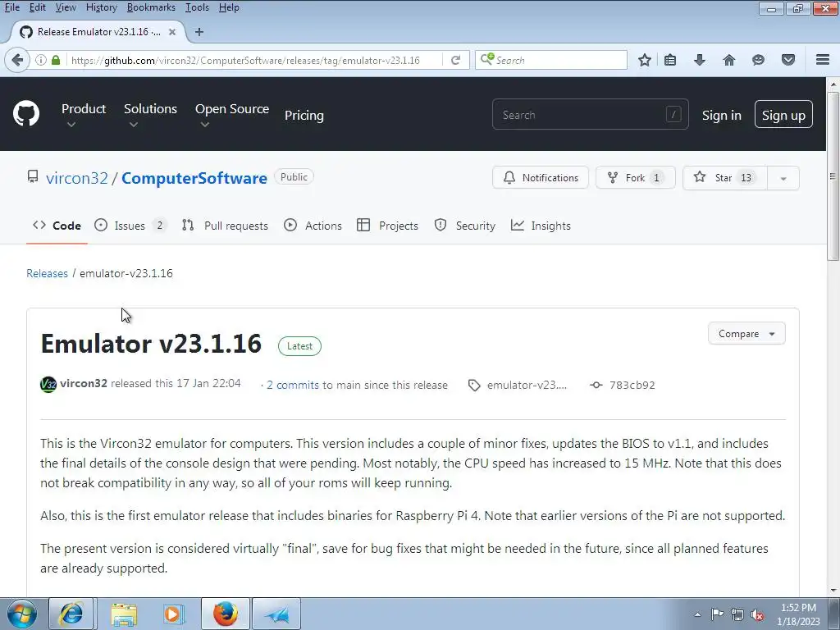Select the Code tab
The image size is (840, 630).
click(57, 226)
